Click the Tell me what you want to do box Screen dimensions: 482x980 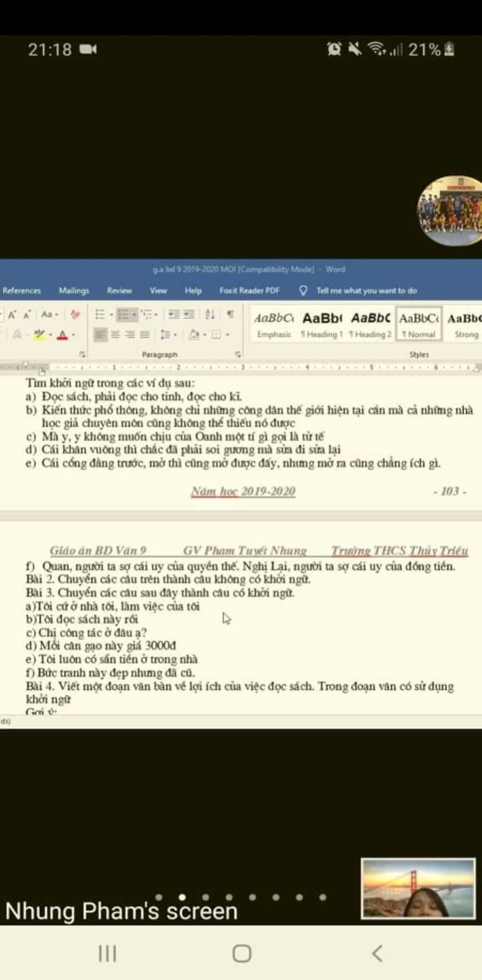[x=366, y=291]
